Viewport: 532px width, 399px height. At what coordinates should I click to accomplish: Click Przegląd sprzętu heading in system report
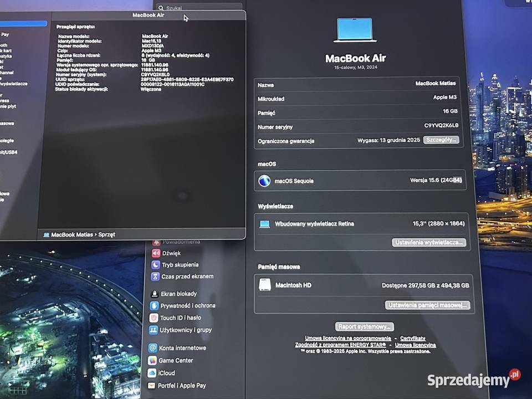[76, 27]
